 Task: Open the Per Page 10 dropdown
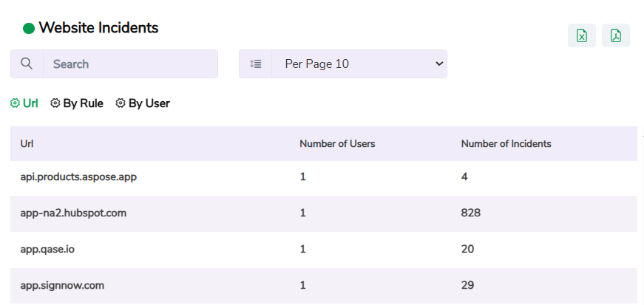point(359,64)
